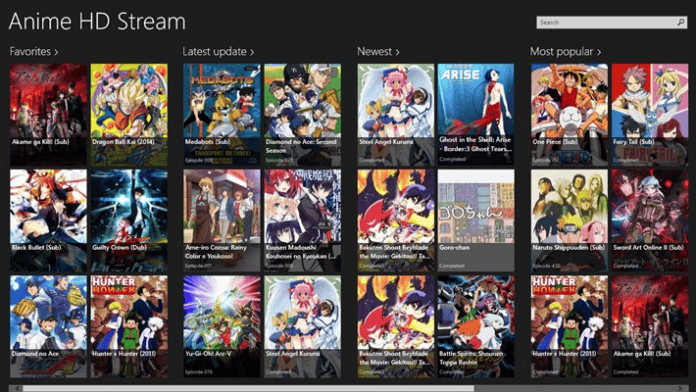
Task: Open the Newest section header
Action: point(378,51)
